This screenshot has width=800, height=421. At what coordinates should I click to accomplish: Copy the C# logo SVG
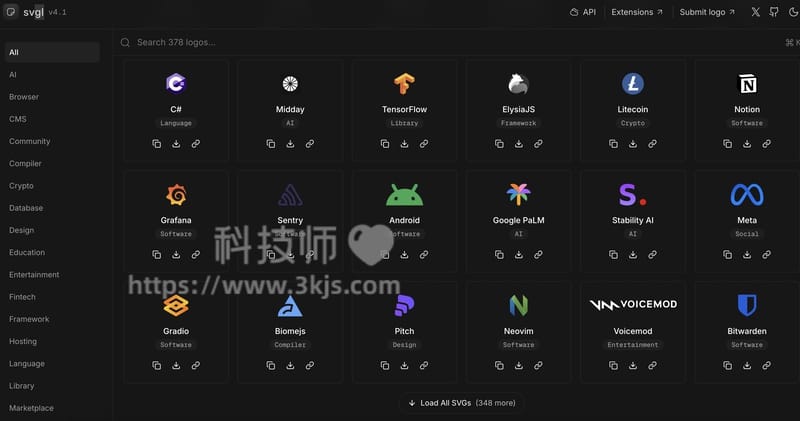tap(157, 144)
